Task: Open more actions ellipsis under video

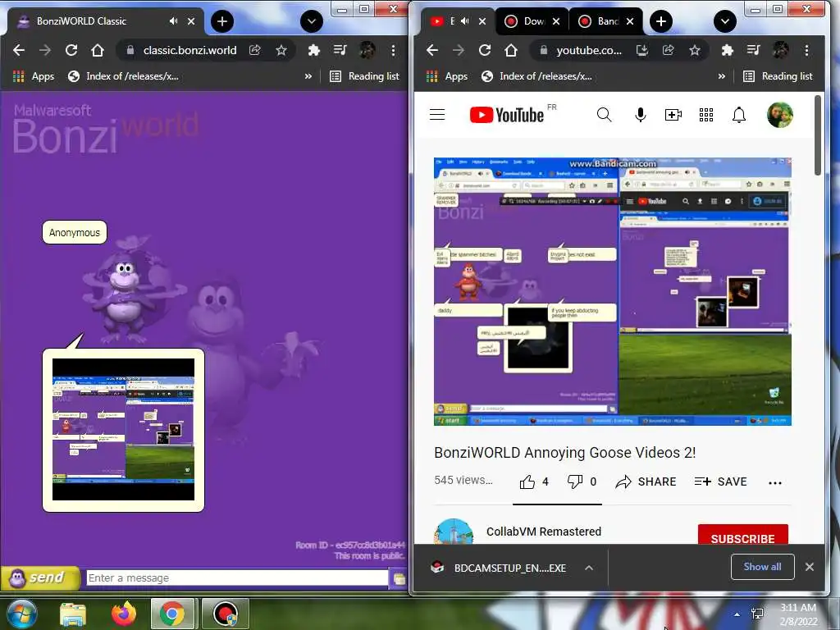Action: click(774, 482)
